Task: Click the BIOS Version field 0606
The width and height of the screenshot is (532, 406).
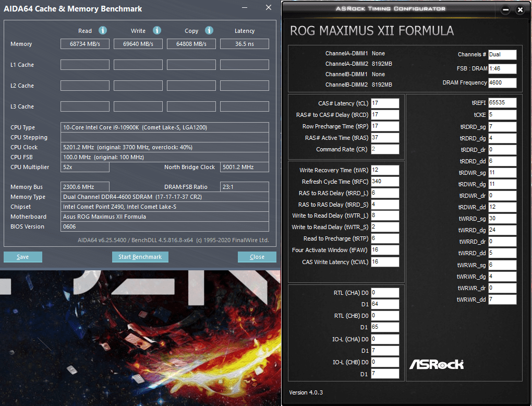Action: point(164,226)
